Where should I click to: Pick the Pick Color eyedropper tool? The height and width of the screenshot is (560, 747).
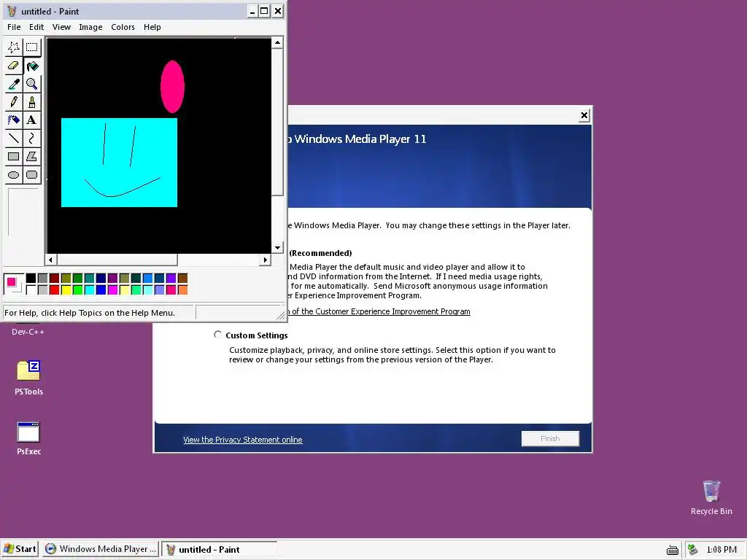tap(14, 84)
